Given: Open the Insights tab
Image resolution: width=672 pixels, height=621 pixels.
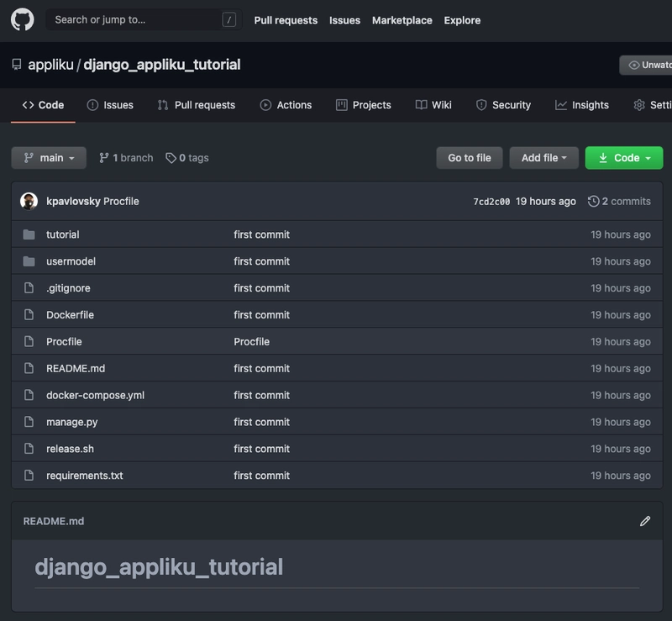Looking at the screenshot, I should [582, 105].
